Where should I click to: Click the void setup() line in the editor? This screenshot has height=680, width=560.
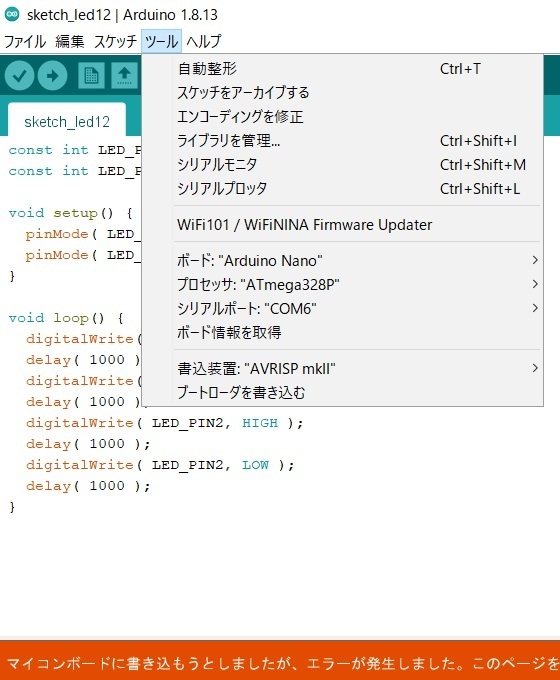pos(70,213)
